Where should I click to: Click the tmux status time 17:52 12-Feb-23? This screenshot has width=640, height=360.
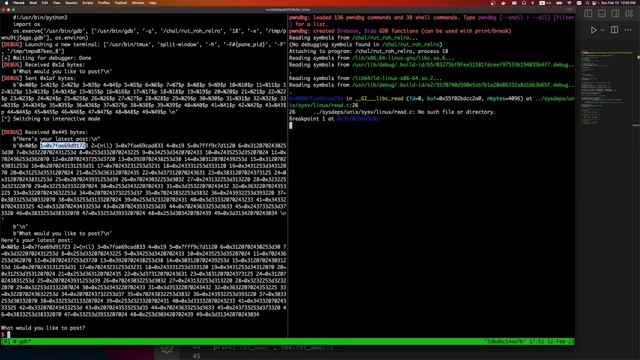tap(552, 341)
